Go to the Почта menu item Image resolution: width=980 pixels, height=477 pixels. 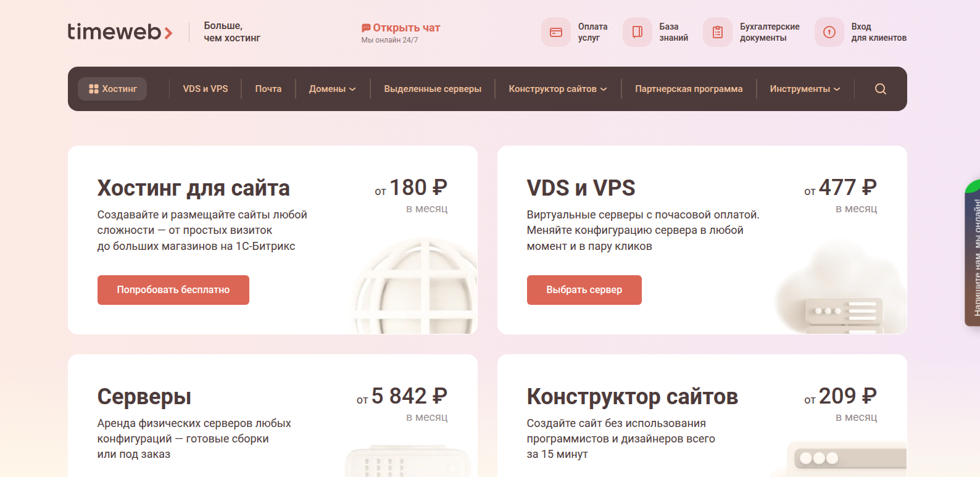click(268, 89)
